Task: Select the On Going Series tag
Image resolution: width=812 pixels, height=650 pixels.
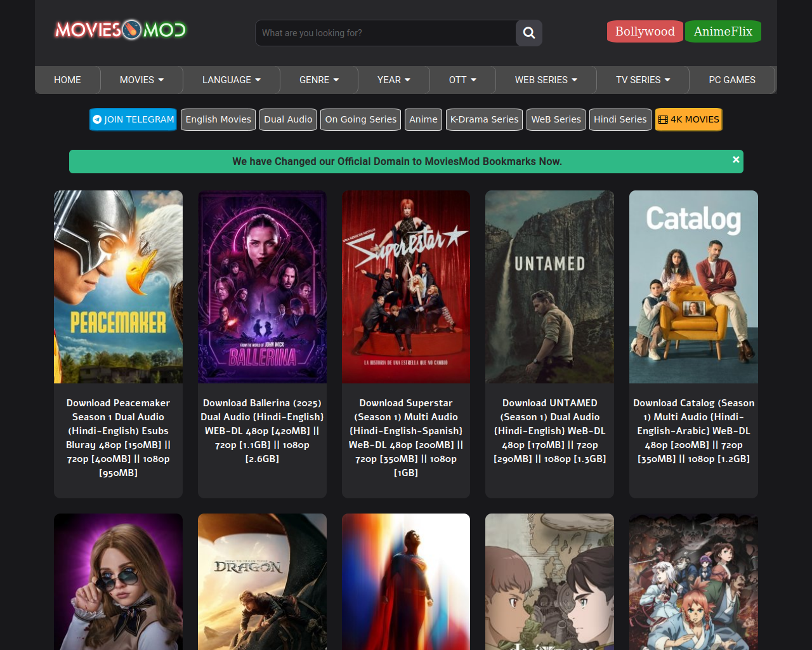Action: pyautogui.click(x=361, y=119)
